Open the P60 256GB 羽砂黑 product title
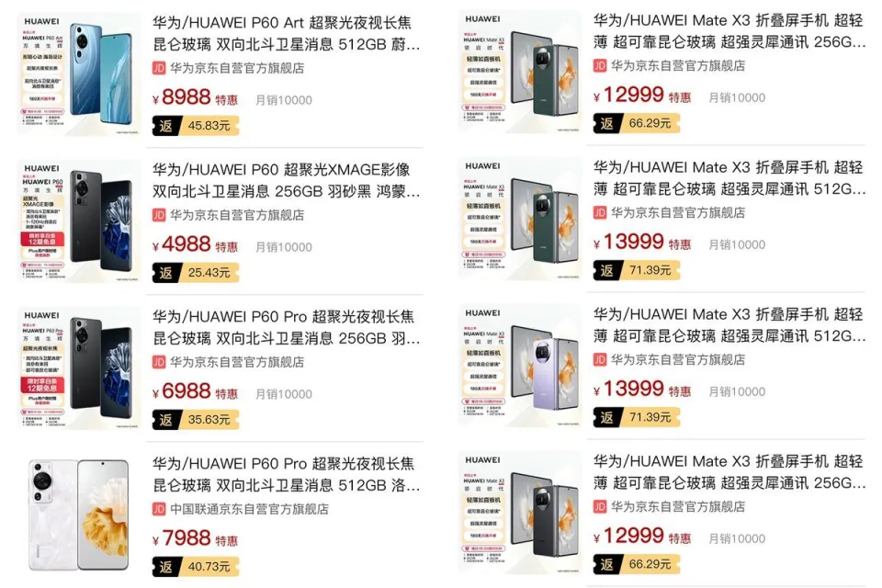This screenshot has height=588, width=882. pyautogui.click(x=287, y=181)
